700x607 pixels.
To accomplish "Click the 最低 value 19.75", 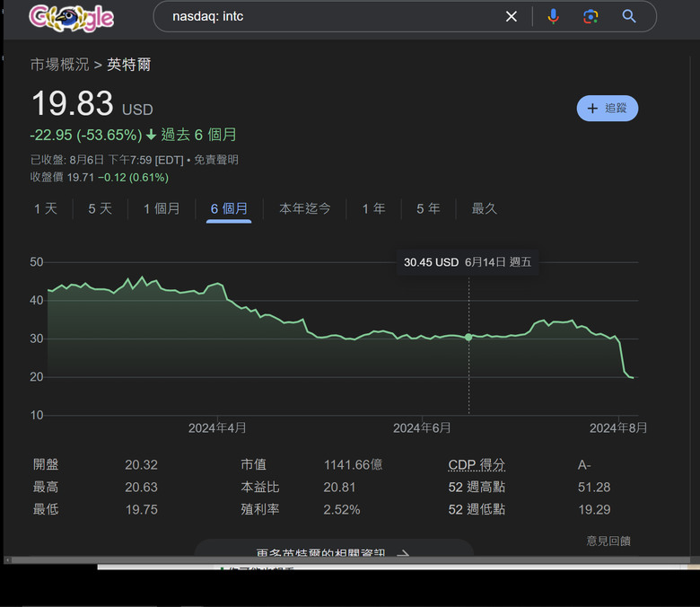I will [x=141, y=510].
